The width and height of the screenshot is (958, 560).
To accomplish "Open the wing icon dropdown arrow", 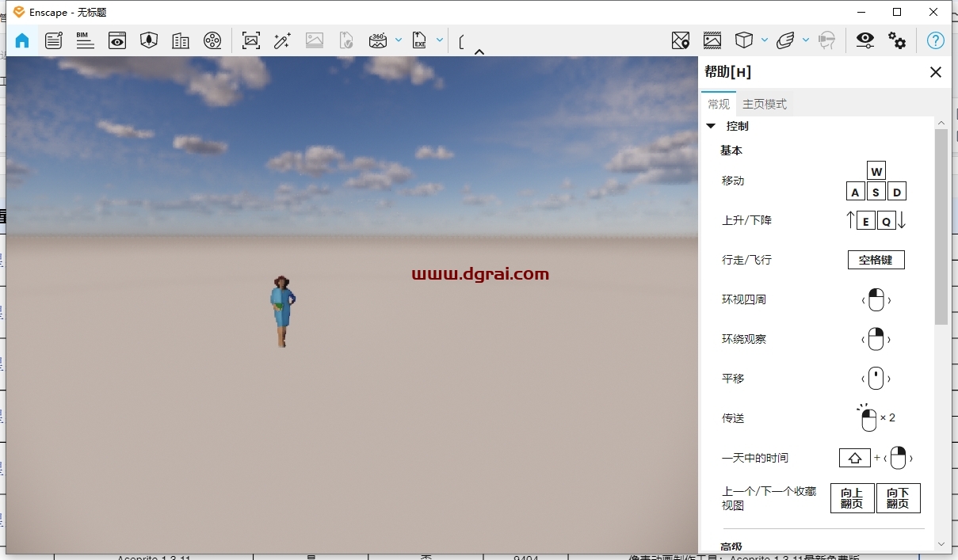I will [806, 40].
